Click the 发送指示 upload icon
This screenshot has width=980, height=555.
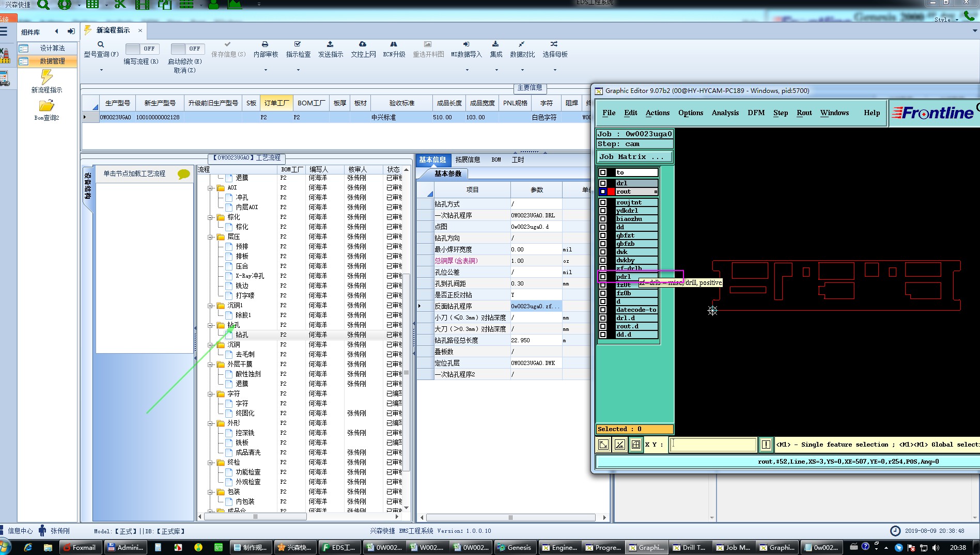pos(330,44)
